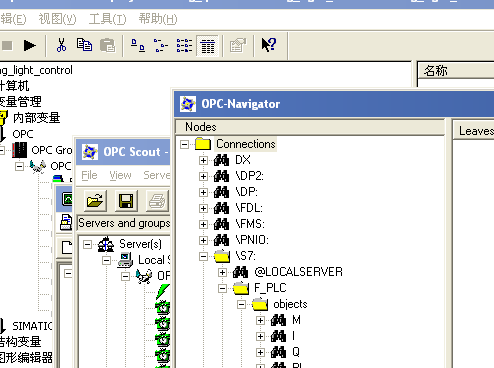Open the 工具(T) menu
The image size is (494, 368).
107,19
